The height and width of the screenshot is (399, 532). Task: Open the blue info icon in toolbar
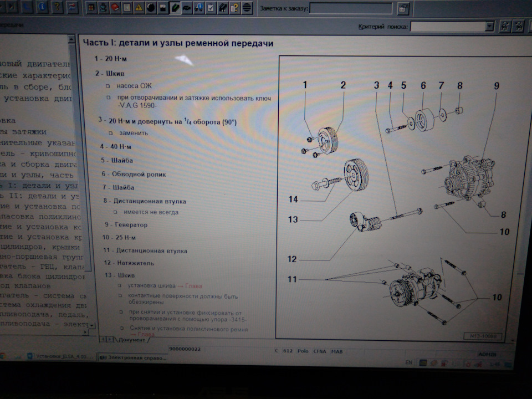42,7
